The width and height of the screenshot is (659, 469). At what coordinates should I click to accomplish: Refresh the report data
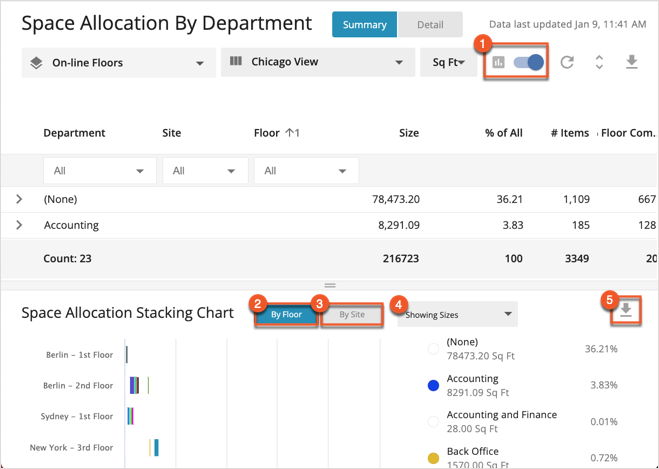click(567, 62)
